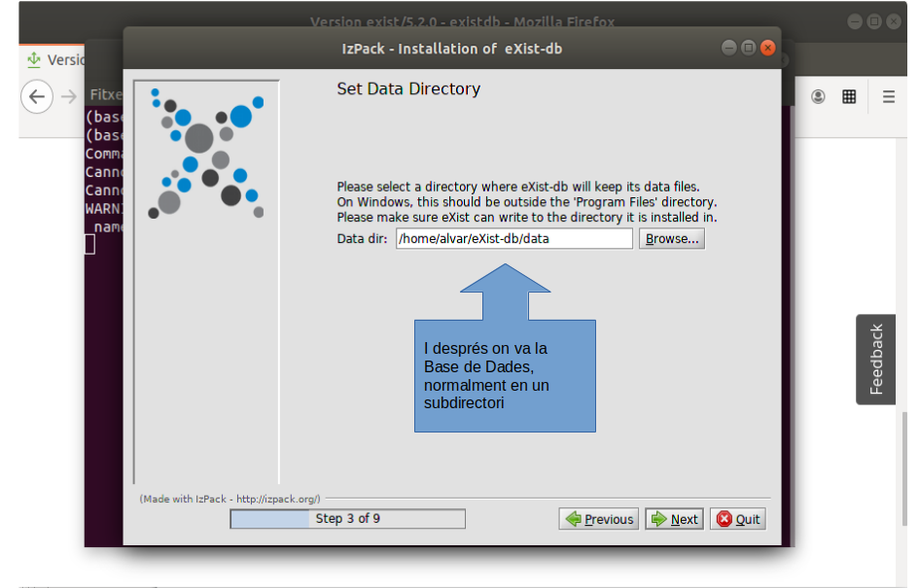
Task: Close the IzPack installer window
Action: tap(768, 48)
